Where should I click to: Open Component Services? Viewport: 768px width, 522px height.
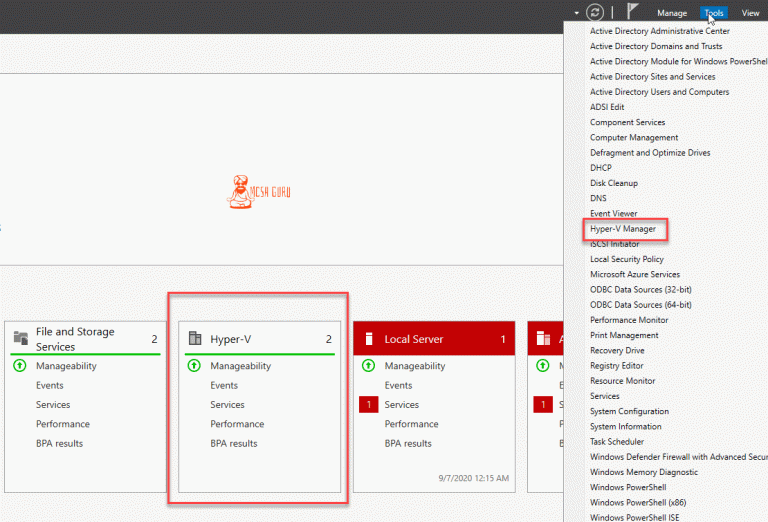(x=627, y=122)
